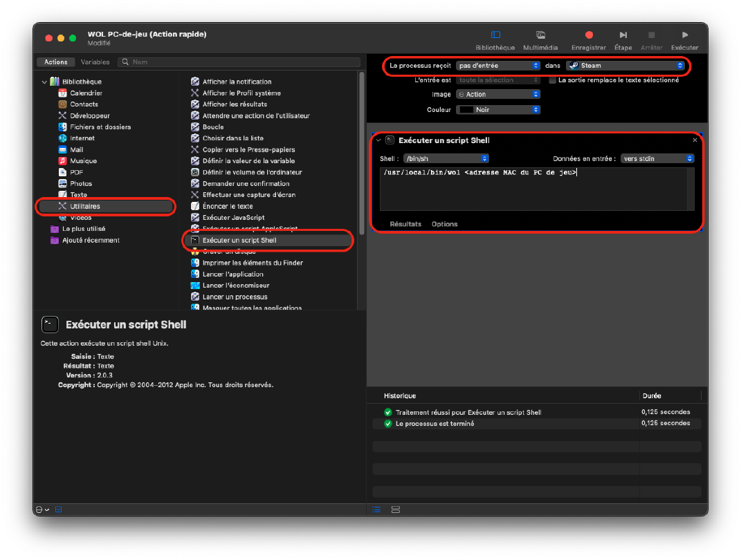Open the Multimédia browser icon
The height and width of the screenshot is (560, 741).
coord(540,35)
